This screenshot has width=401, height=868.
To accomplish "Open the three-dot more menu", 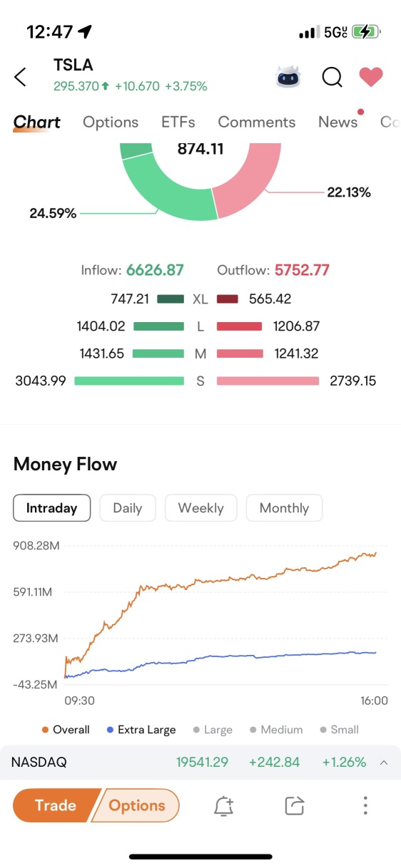I will tap(365, 805).
